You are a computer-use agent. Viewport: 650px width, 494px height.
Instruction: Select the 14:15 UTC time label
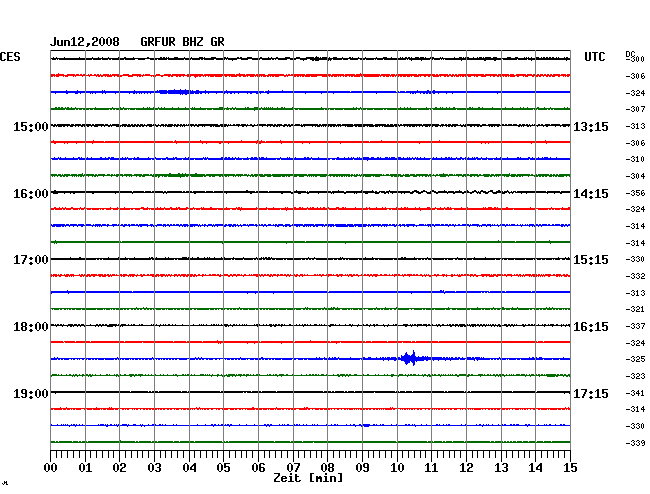(591, 194)
